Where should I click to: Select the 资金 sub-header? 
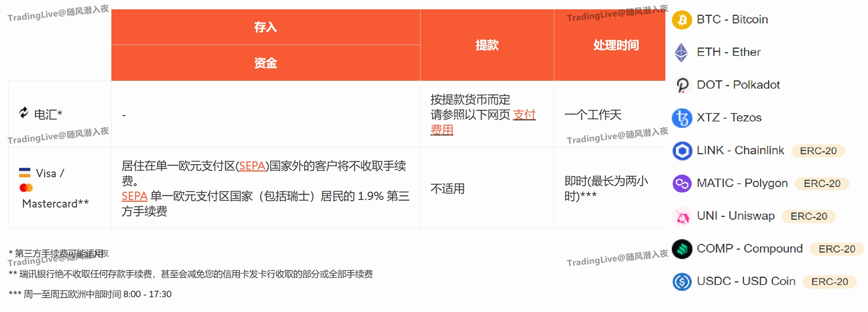click(265, 63)
